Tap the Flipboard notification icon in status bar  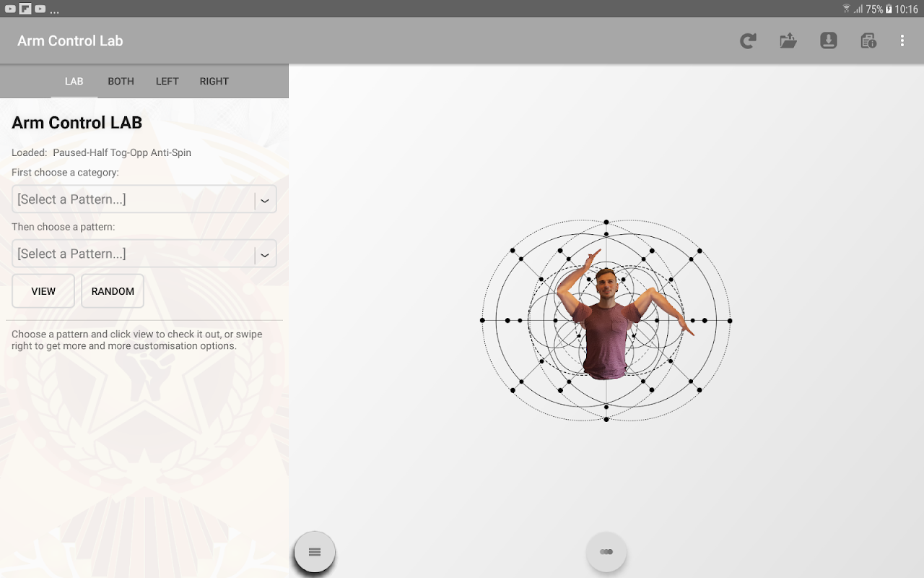coord(25,9)
